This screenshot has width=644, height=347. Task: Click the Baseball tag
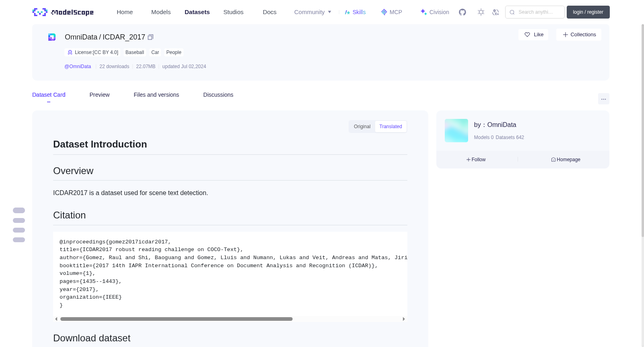pos(135,52)
